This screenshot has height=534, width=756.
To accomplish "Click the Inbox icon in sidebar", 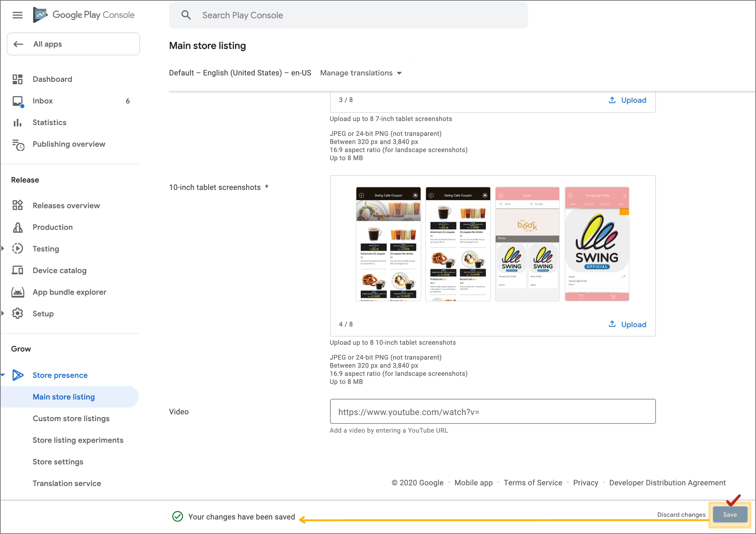I will tap(18, 101).
